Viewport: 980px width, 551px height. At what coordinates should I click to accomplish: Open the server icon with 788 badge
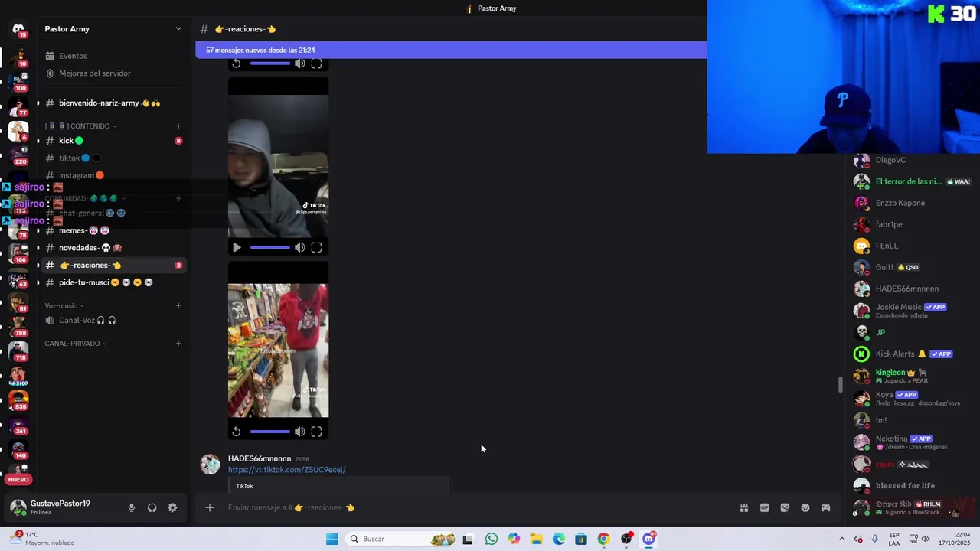point(18,327)
